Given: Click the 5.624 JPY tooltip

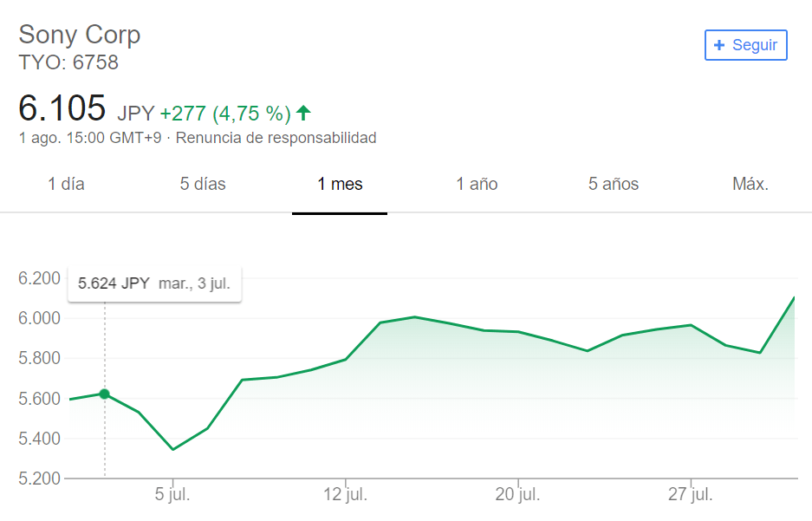Looking at the screenshot, I should (x=154, y=283).
